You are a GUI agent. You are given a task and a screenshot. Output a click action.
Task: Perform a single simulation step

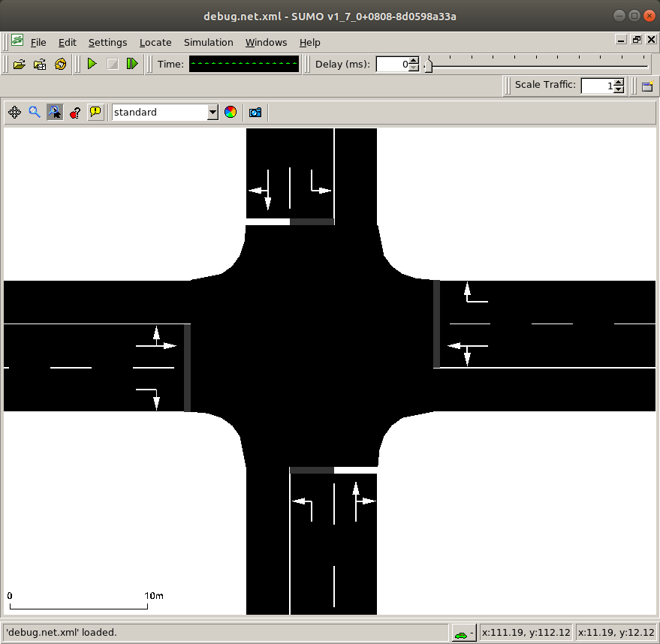pyautogui.click(x=132, y=64)
